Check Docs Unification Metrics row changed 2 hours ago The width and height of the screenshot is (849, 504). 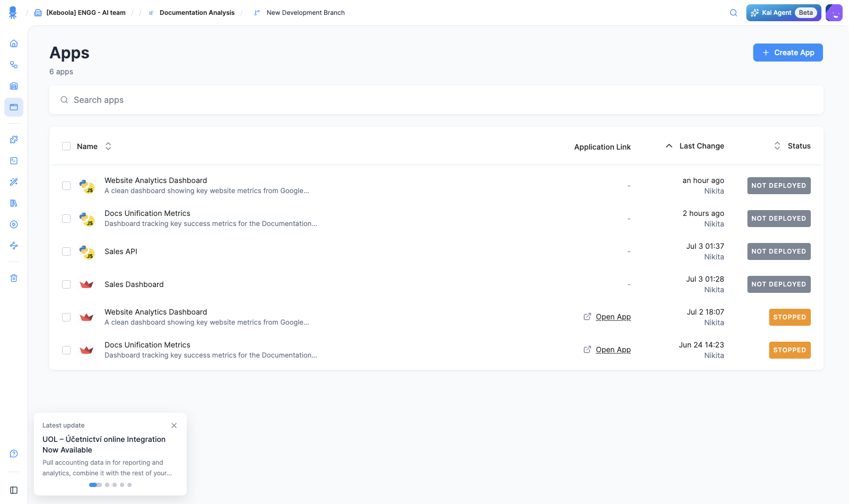(66, 219)
